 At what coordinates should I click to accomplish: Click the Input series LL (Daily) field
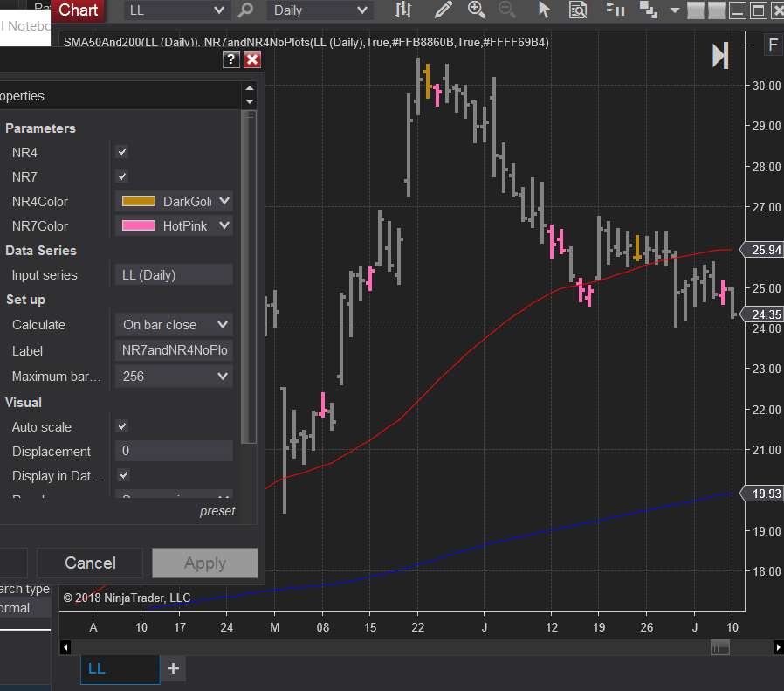[x=174, y=274]
